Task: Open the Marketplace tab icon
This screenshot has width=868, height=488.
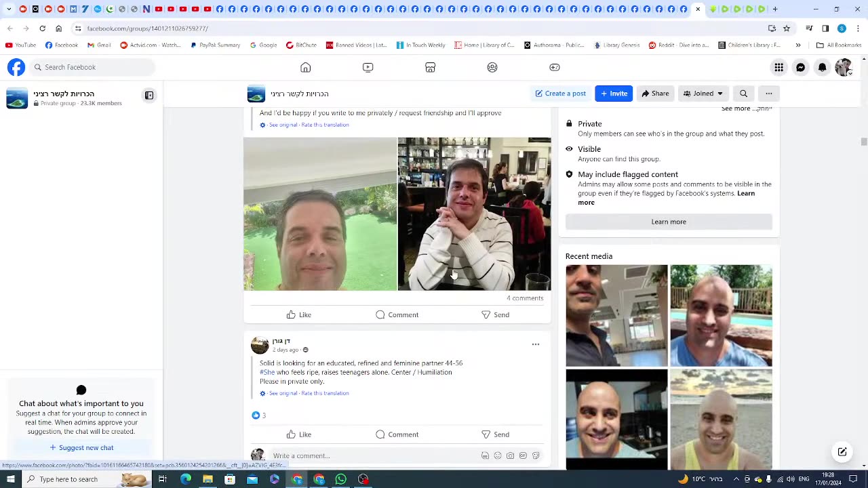Action: pyautogui.click(x=430, y=67)
